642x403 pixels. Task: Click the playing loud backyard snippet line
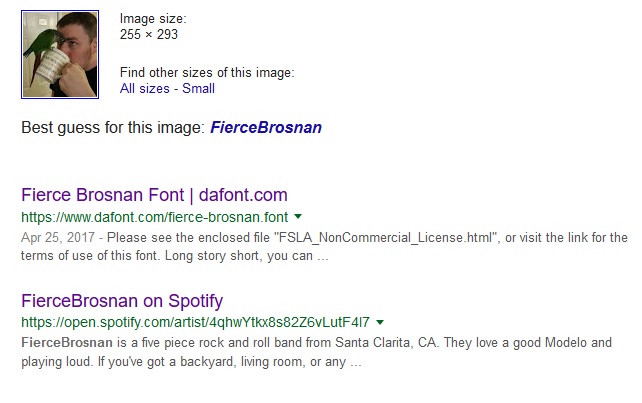click(191, 362)
